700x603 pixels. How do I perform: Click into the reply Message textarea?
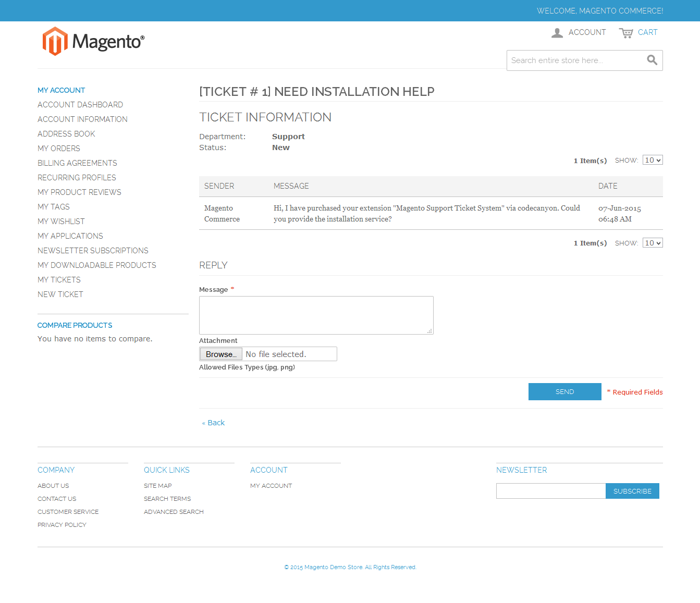(x=316, y=315)
